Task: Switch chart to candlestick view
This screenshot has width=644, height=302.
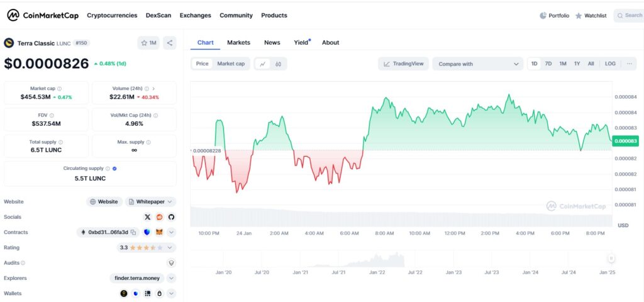Action: [x=277, y=64]
